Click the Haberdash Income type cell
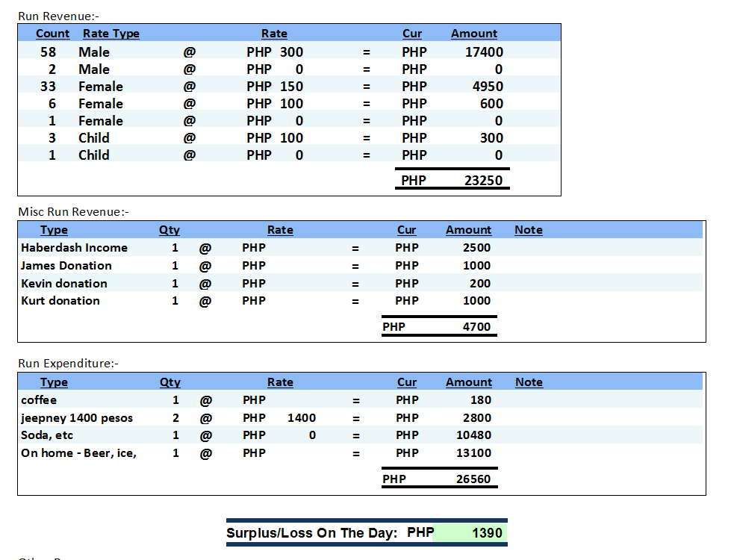The width and height of the screenshot is (734, 560). 74,248
